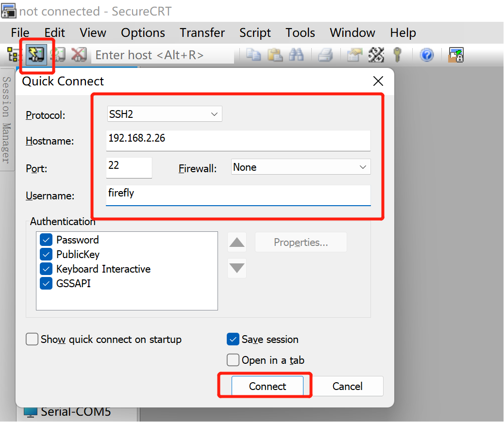Select PublicKey in the authentication list
504x422 pixels.
click(78, 254)
